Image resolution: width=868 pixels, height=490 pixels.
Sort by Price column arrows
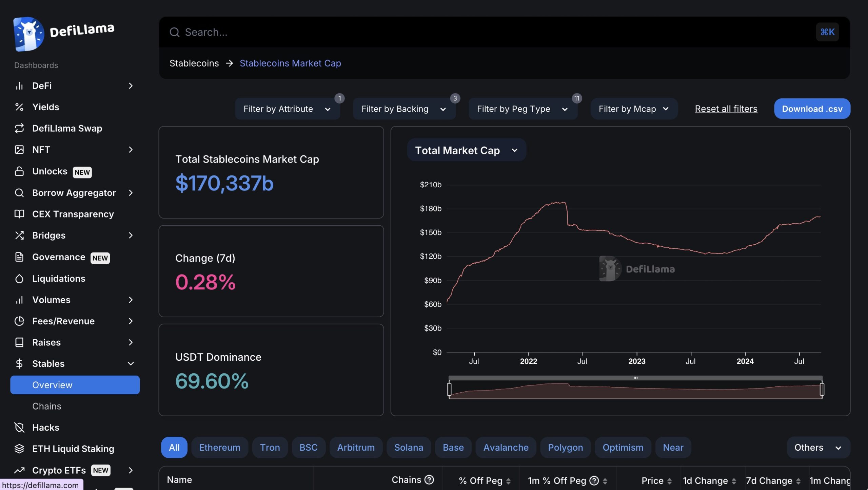[669, 481]
